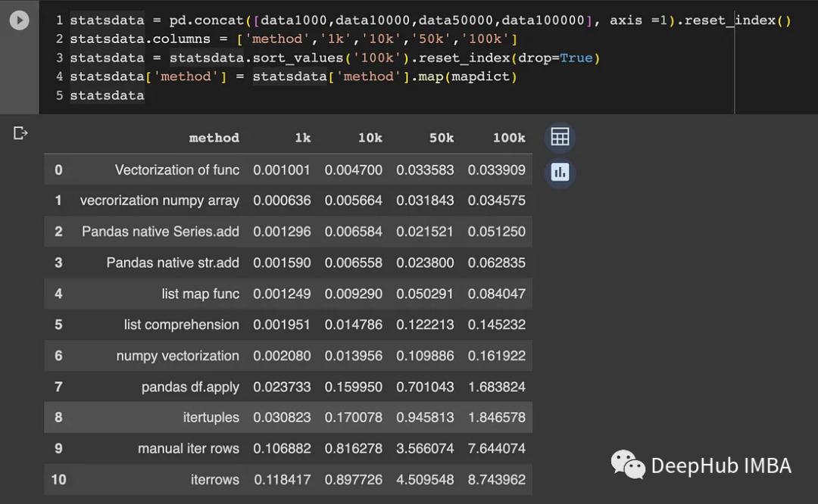Screen dimensions: 818x504
Task: Click the '50k' column header
Action: point(442,138)
